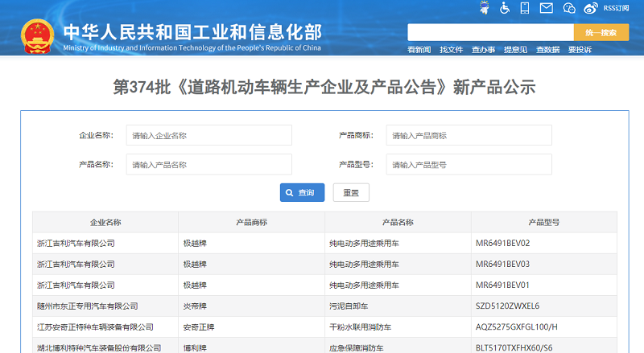Click the robot assistant icon
The image size is (644, 353).
(x=485, y=8)
